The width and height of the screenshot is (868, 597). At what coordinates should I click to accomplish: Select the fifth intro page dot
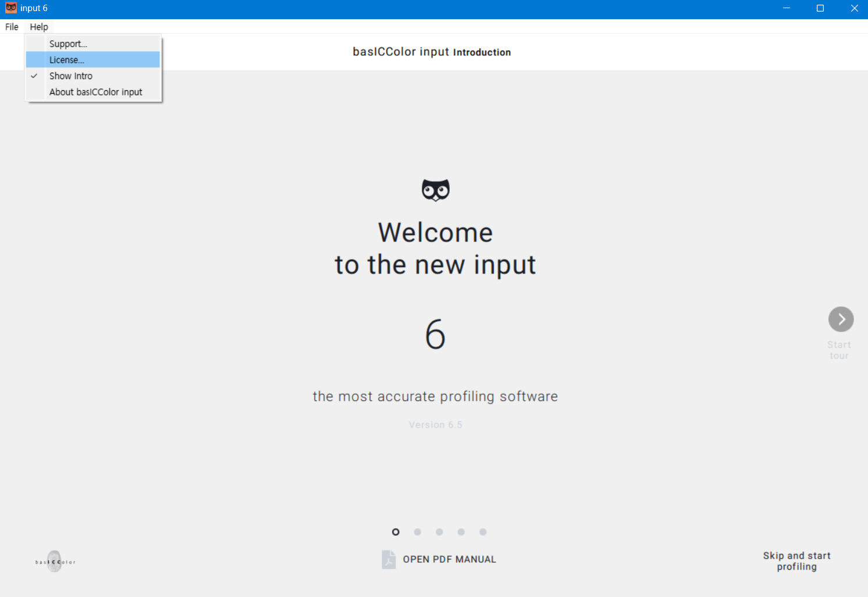(483, 532)
